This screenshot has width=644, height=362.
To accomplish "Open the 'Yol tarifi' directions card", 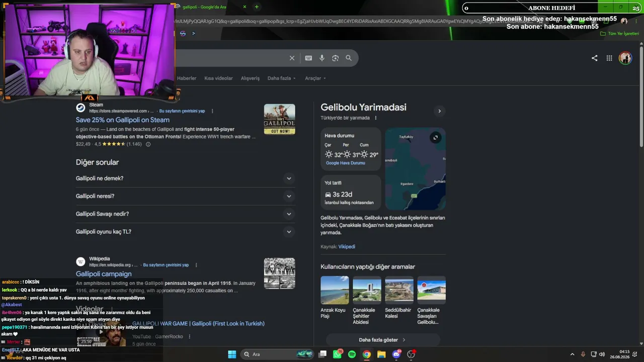I will coord(351,193).
